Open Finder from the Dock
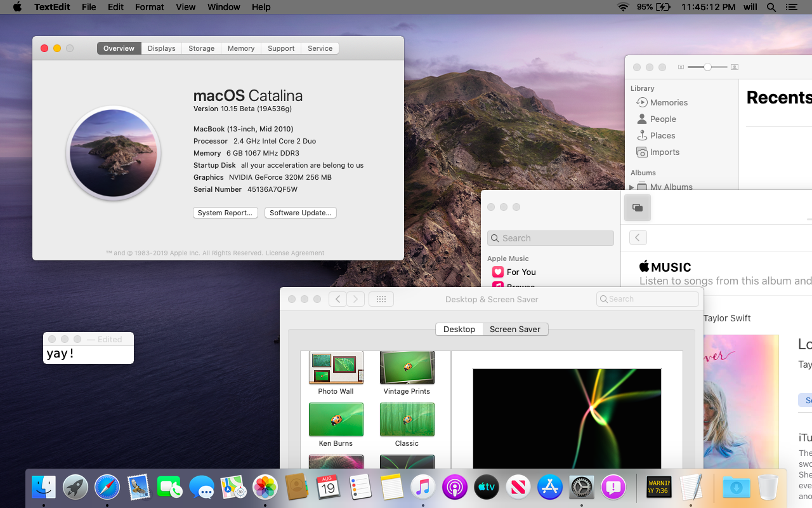The image size is (812, 508). tap(44, 487)
